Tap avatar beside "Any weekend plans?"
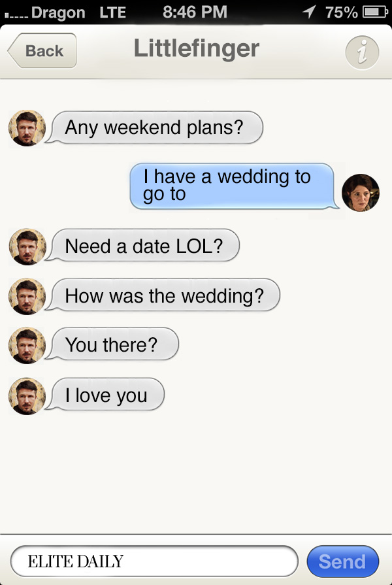The width and height of the screenshot is (392, 585). coord(27,127)
